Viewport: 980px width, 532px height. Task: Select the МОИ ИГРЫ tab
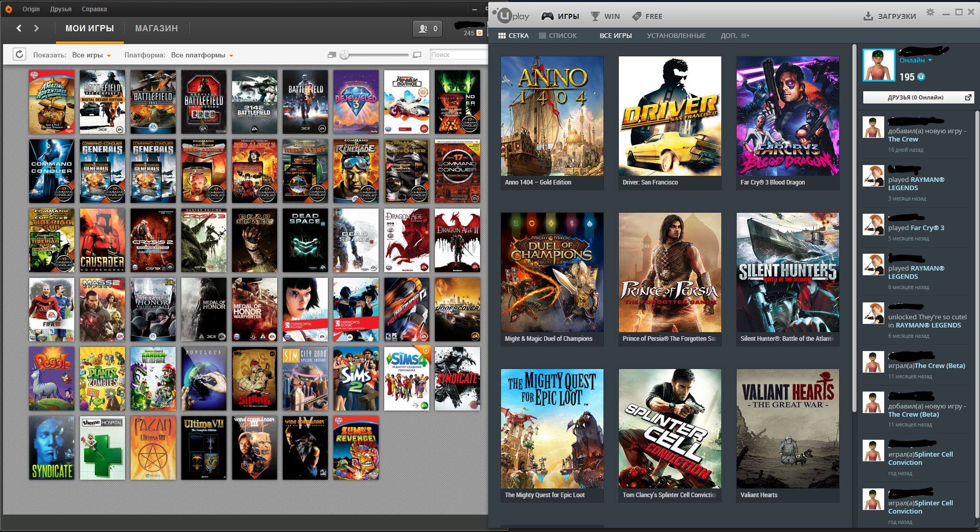[90, 29]
